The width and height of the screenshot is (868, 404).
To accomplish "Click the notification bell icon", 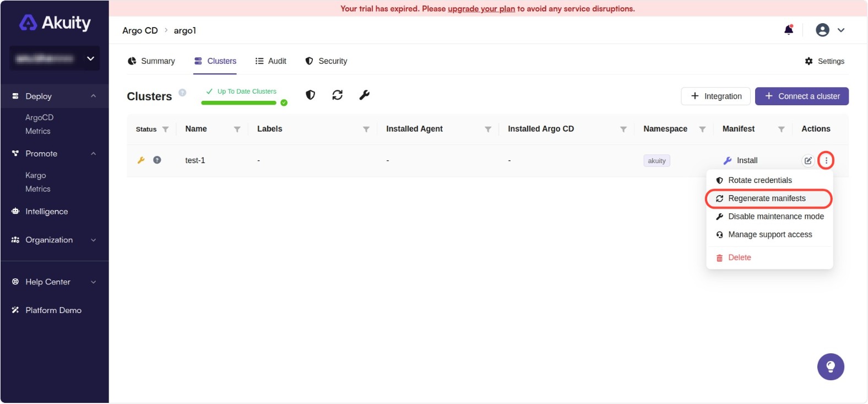I will (788, 30).
